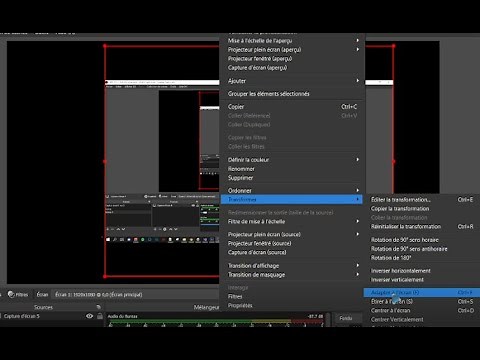This screenshot has width=480, height=360.
Task: Expand the Ordonner submenu
Action: [292, 191]
